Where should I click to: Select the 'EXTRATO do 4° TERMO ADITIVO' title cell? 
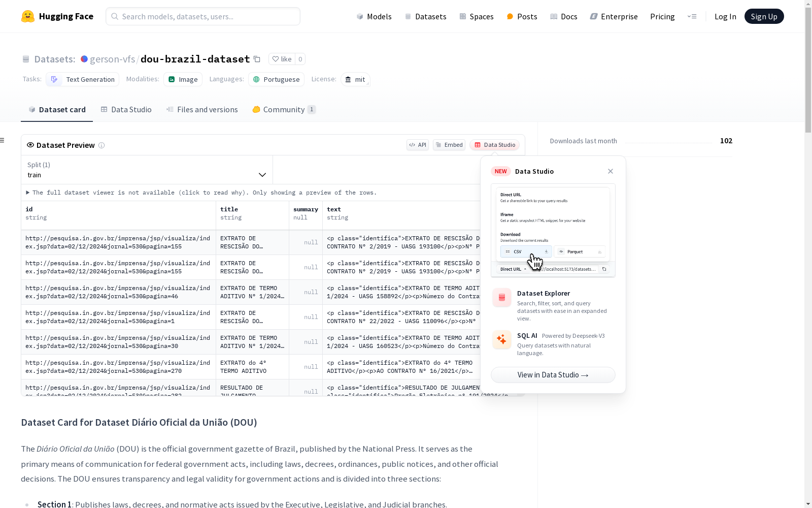(252, 367)
